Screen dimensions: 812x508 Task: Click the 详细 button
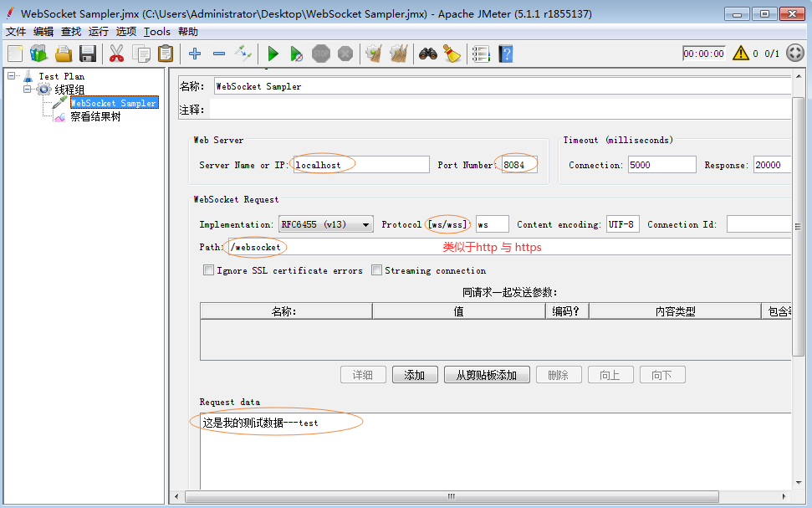coord(363,375)
